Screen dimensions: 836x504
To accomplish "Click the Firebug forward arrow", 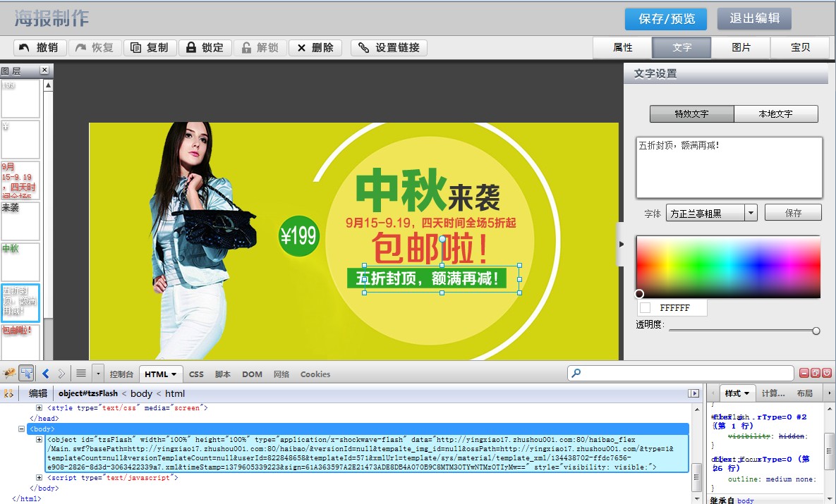I will click(61, 374).
